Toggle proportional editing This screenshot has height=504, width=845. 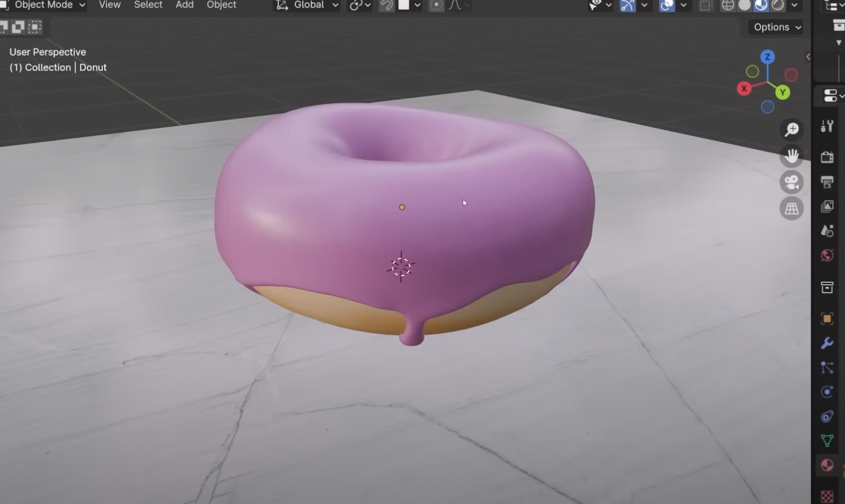pos(436,5)
